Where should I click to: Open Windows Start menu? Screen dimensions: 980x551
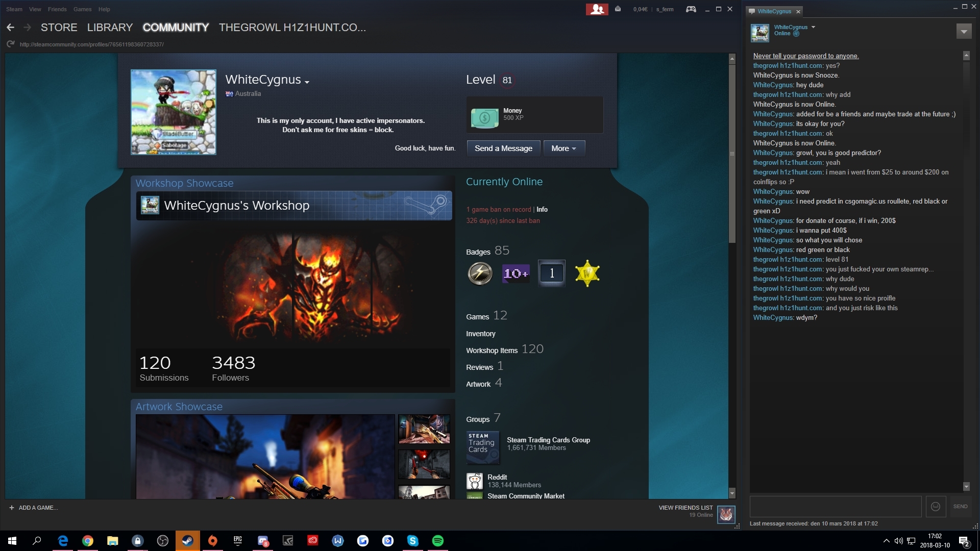pos(12,541)
